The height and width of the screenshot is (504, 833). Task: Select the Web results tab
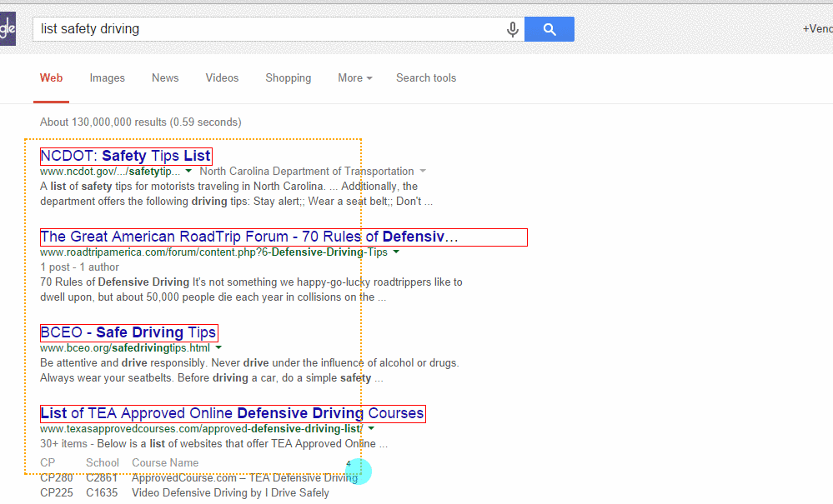(51, 78)
